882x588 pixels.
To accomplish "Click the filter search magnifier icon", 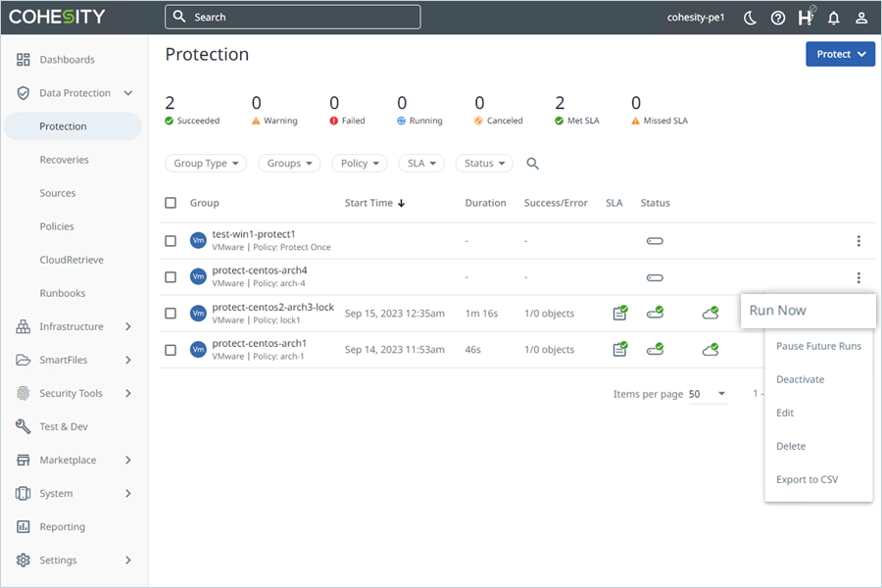I will (x=533, y=164).
